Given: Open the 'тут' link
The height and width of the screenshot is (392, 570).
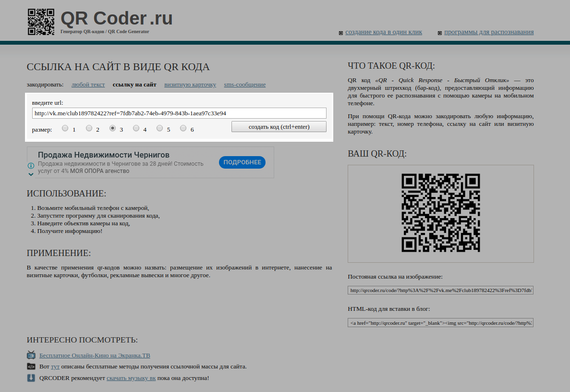Looking at the screenshot, I should pyautogui.click(x=55, y=367).
